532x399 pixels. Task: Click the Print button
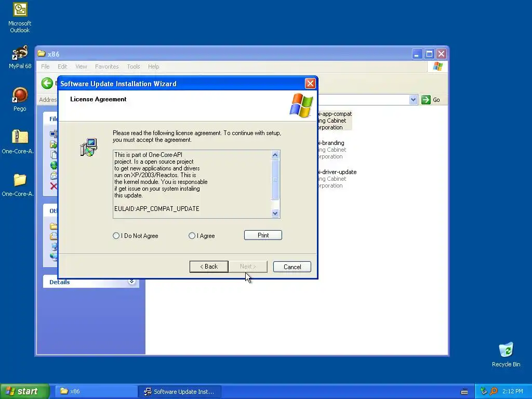263,235
